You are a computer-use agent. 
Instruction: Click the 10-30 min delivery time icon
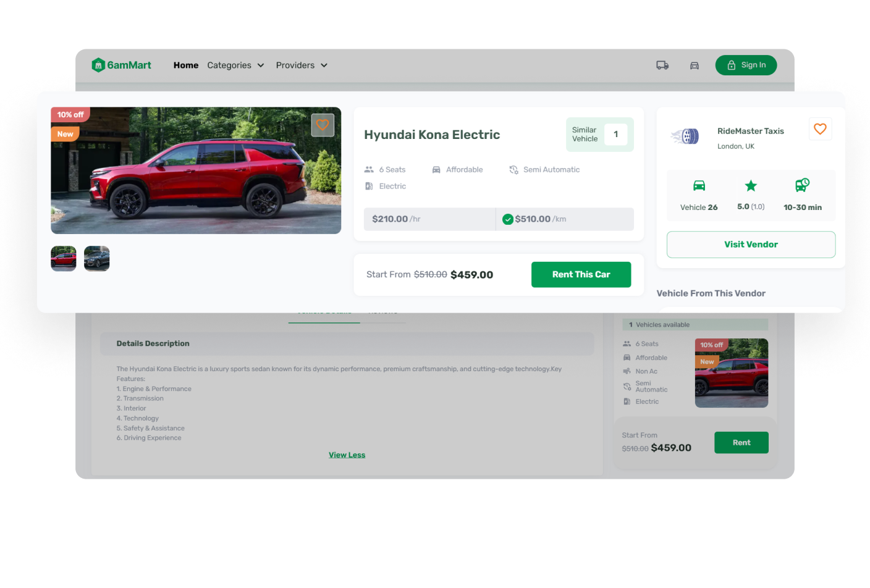[802, 185]
